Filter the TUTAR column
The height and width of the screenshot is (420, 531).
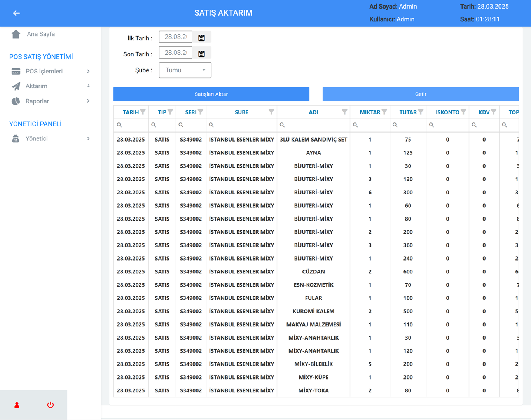coord(421,112)
